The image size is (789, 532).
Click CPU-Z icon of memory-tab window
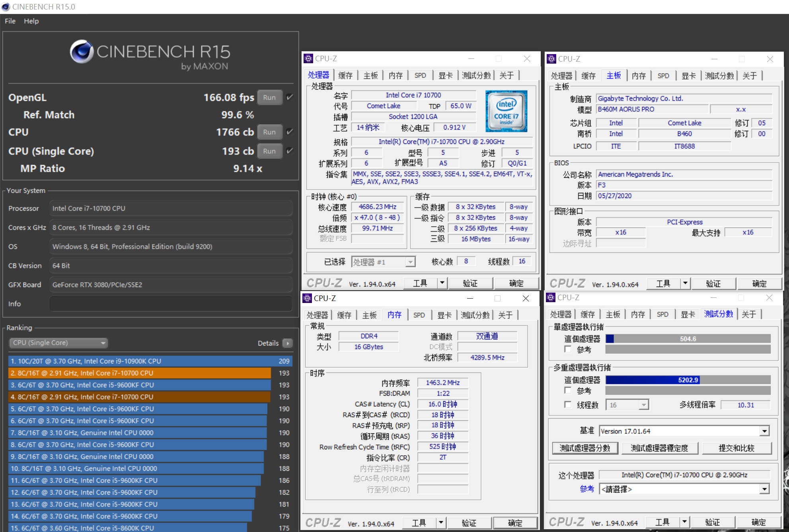(307, 298)
